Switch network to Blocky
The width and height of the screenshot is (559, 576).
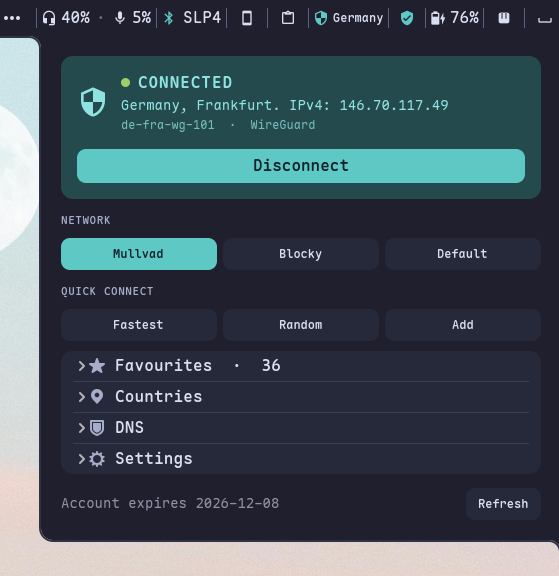point(301,254)
